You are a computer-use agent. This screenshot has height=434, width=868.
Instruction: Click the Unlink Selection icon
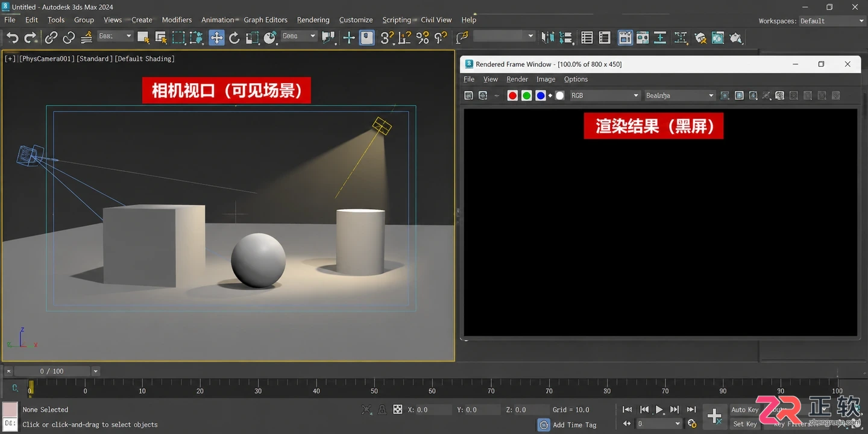tap(69, 37)
